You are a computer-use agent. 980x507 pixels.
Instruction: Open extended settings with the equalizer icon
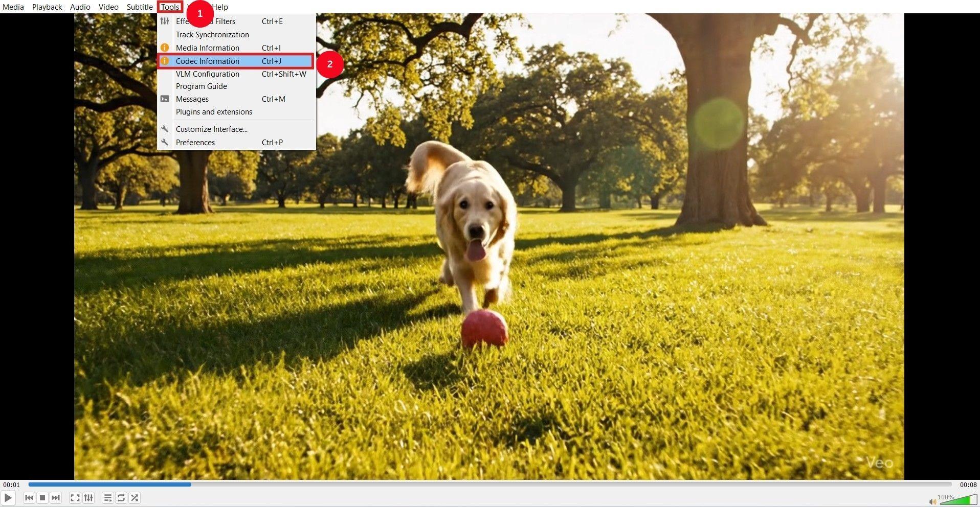coord(88,497)
